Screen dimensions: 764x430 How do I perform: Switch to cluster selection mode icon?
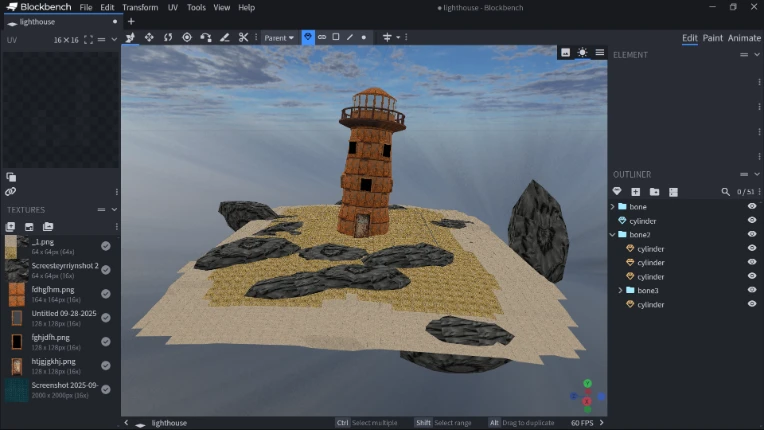pyautogui.click(x=322, y=37)
